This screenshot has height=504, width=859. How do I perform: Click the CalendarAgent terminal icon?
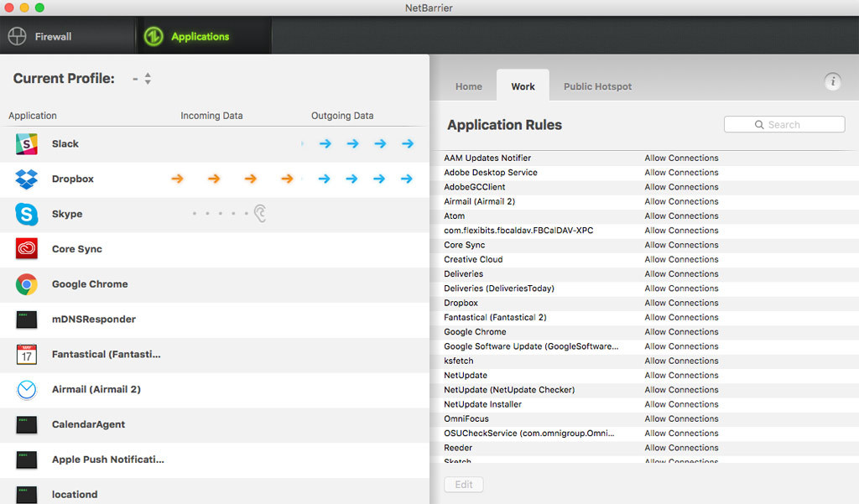(26, 424)
